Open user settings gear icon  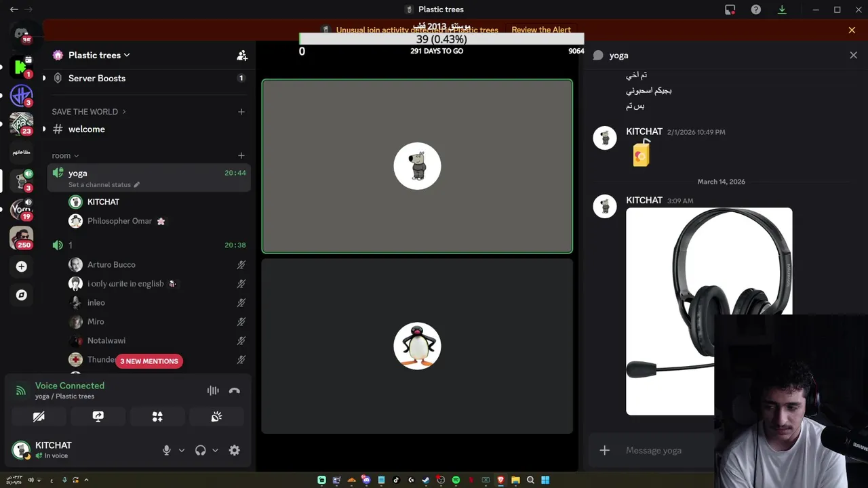pos(235,450)
